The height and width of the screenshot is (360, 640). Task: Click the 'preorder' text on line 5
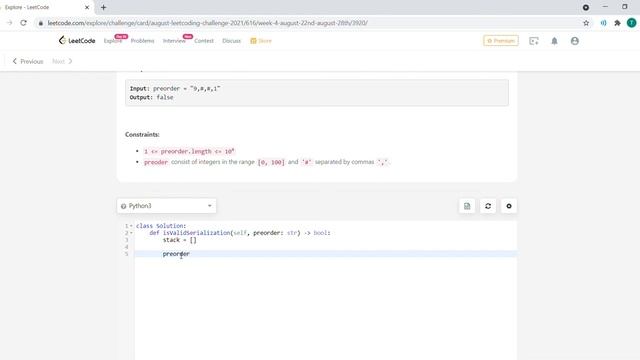pos(176,254)
